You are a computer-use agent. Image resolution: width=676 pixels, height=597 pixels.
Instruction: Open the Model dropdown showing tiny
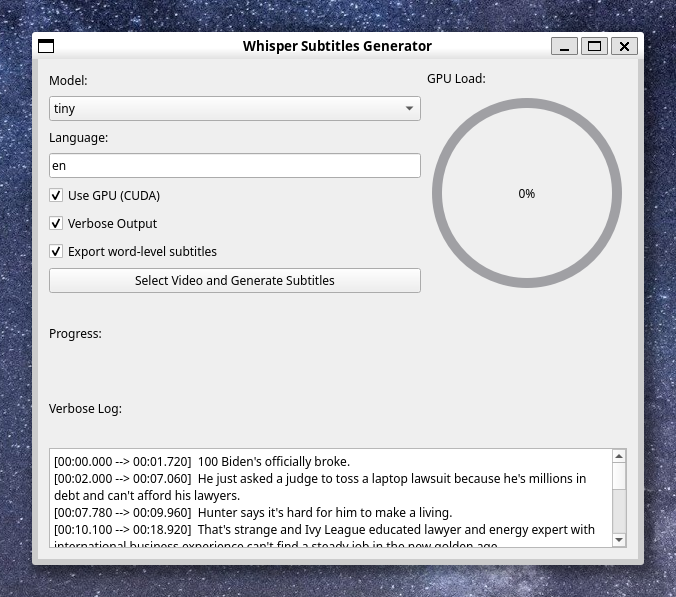click(x=235, y=109)
